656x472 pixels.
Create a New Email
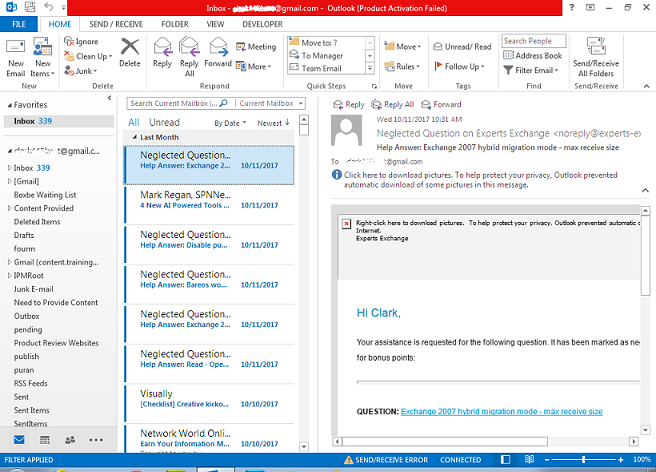[x=15, y=58]
